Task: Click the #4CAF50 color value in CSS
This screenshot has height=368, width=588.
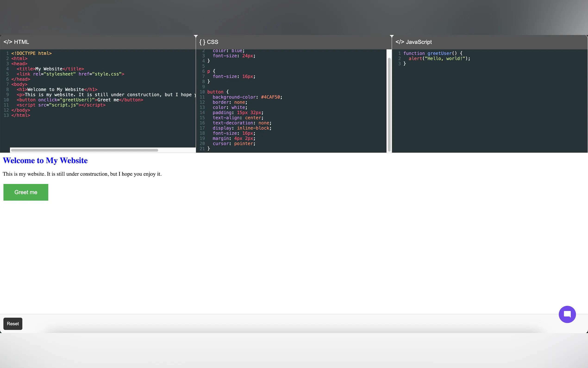Action: (x=270, y=97)
